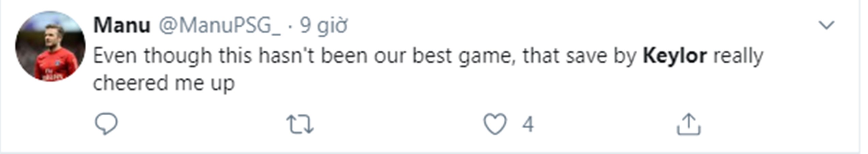The image size is (868, 154).
Task: Reply to Manu's tweet
Action: point(106,124)
